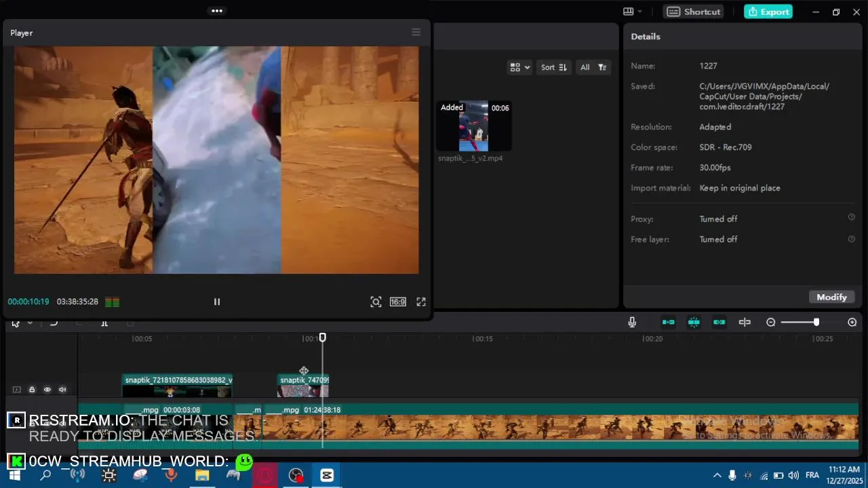Screen dimensions: 868x488
Task: Open the player crop/scan frame tool
Action: pos(376,302)
